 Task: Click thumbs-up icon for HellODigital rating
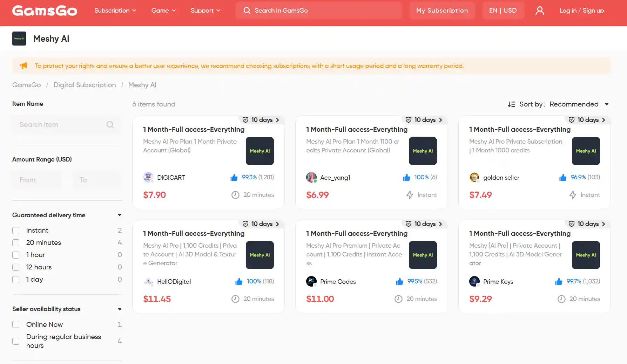tap(239, 282)
